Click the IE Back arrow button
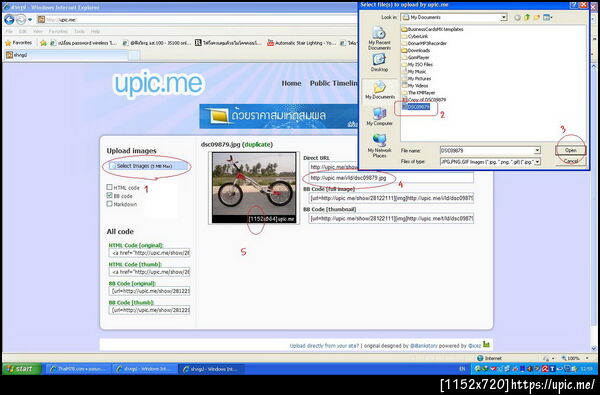 pos(9,20)
